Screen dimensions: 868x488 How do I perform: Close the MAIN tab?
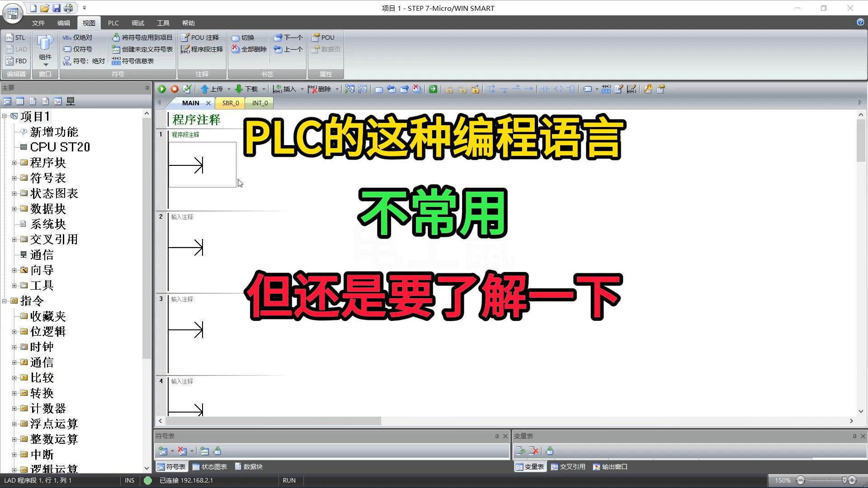pyautogui.click(x=208, y=103)
